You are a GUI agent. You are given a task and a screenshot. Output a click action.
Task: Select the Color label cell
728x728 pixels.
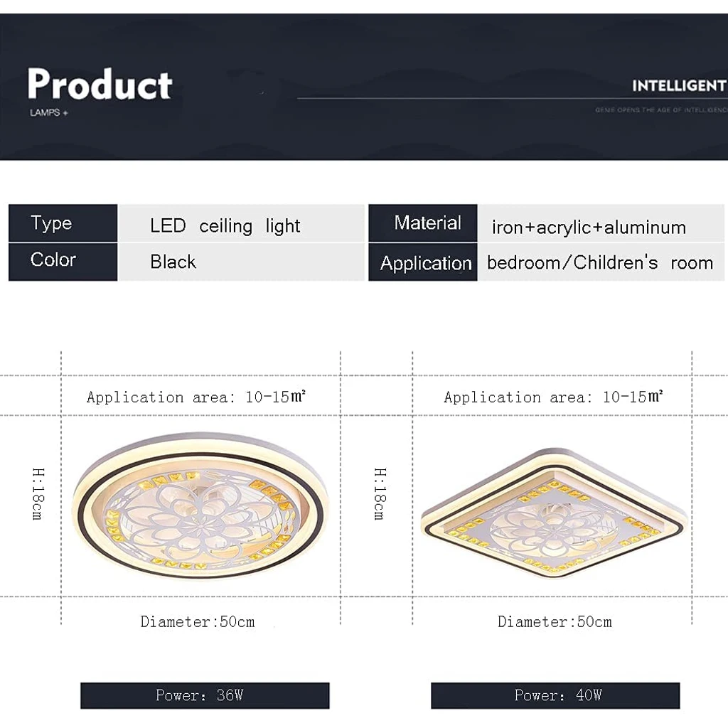coord(63,260)
